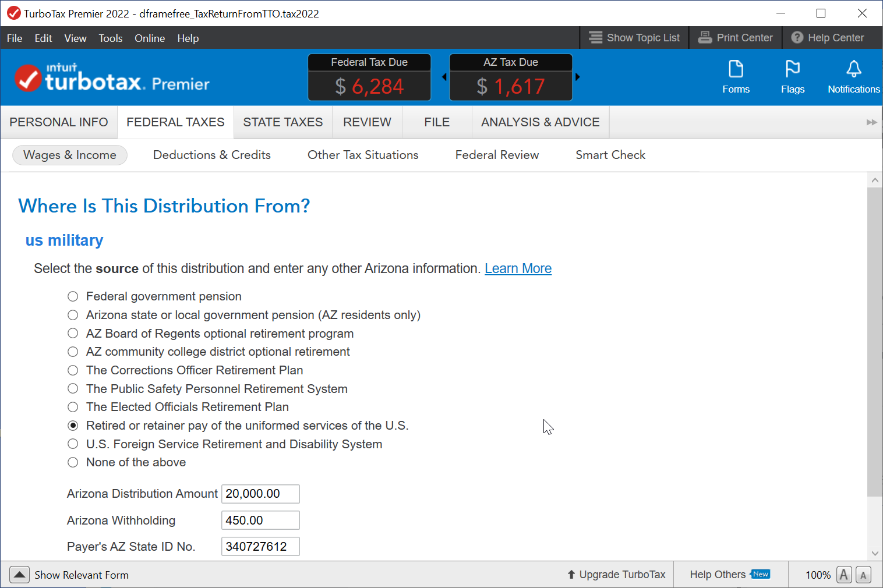883x588 pixels.
Task: Open the File menu
Action: (15, 38)
